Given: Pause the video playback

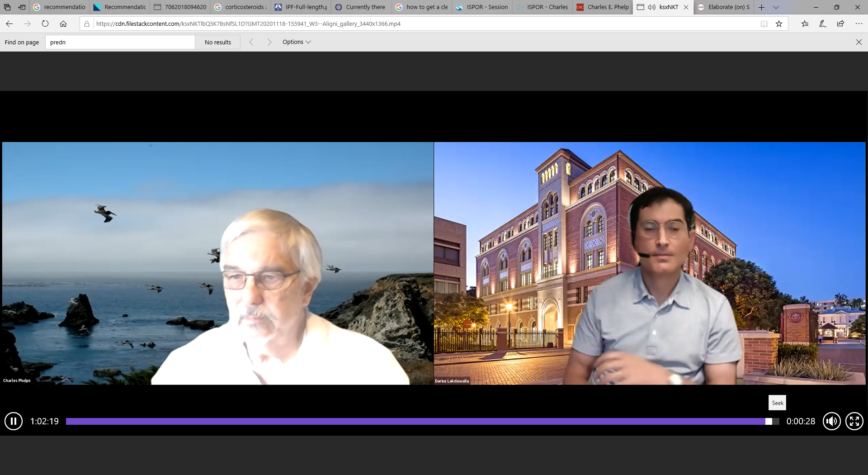Looking at the screenshot, I should (x=14, y=421).
